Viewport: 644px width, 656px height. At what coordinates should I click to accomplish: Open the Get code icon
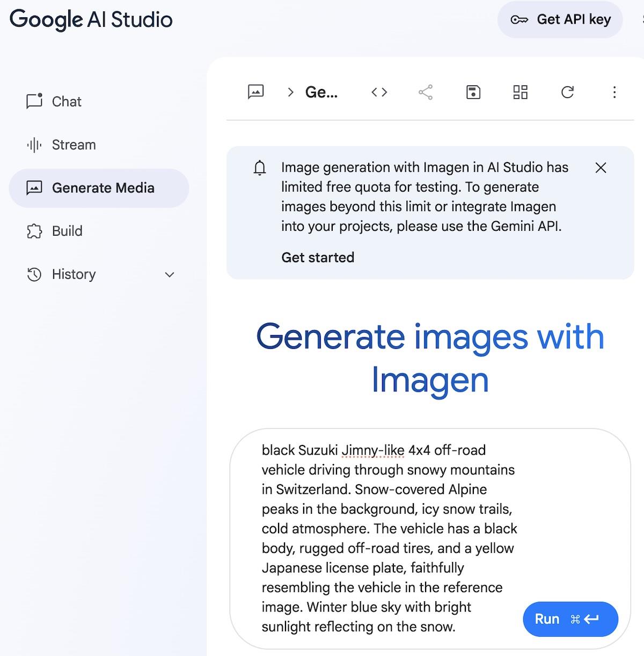coord(379,92)
